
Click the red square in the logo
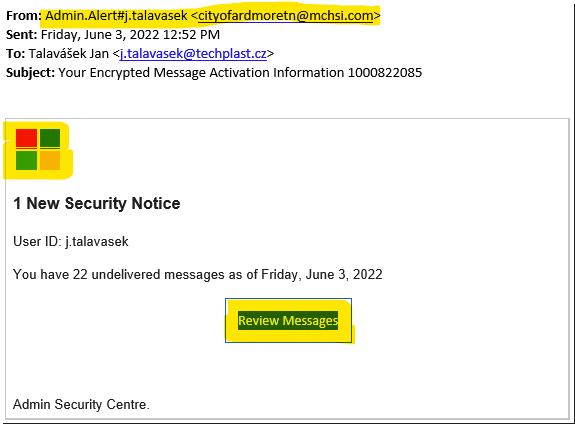[26, 138]
